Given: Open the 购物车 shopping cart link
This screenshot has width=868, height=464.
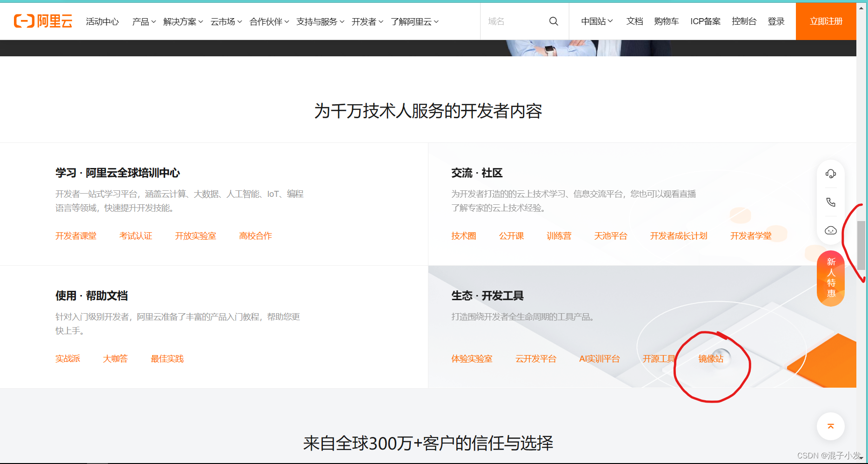Looking at the screenshot, I should (666, 21).
